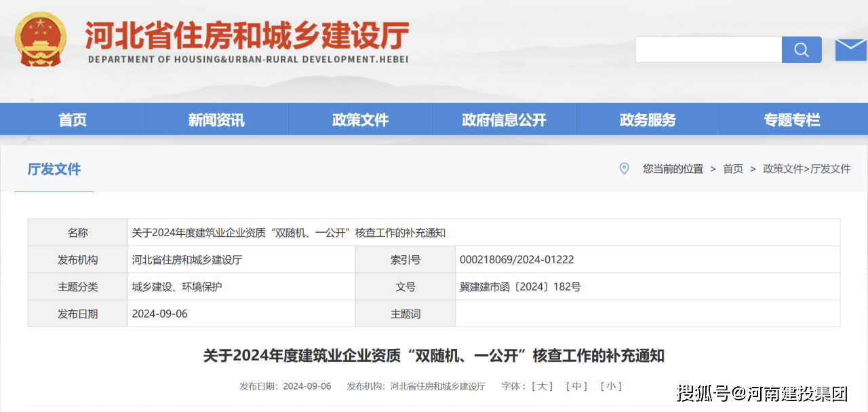Image resolution: width=868 pixels, height=412 pixels.
Task: Open 政务服务 in the navigation bar
Action: [x=648, y=120]
